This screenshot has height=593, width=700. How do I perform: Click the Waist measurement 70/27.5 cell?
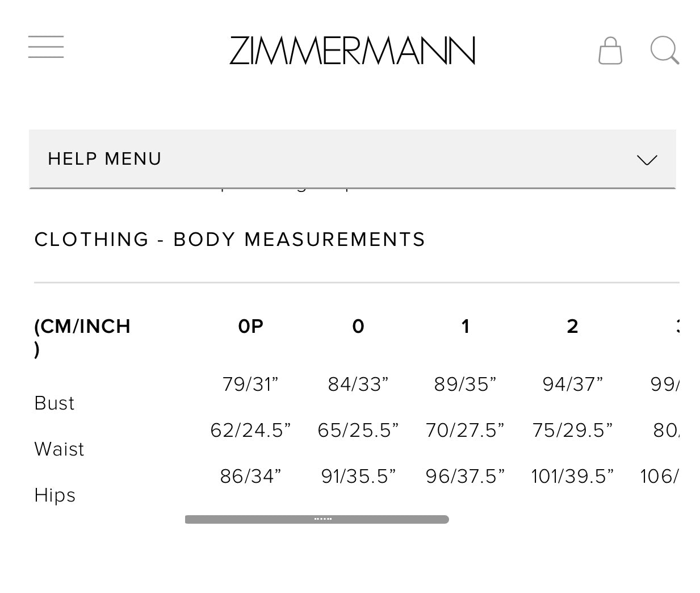pos(465,430)
